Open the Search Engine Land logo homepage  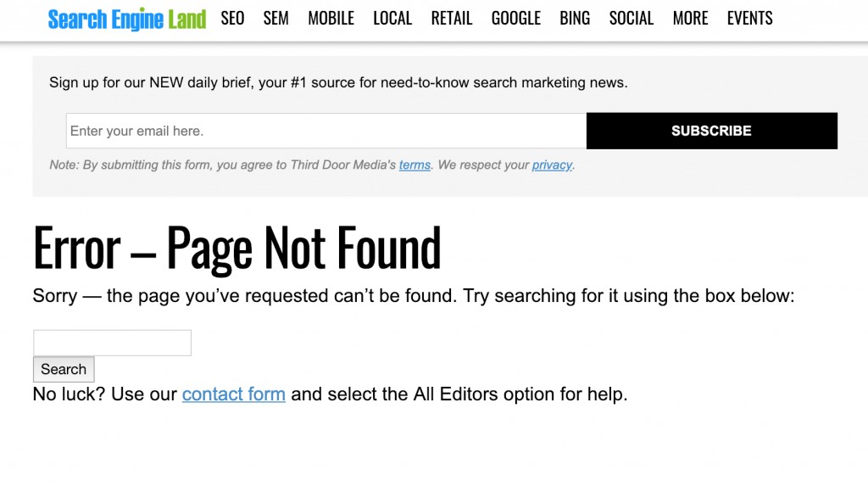pos(127,20)
